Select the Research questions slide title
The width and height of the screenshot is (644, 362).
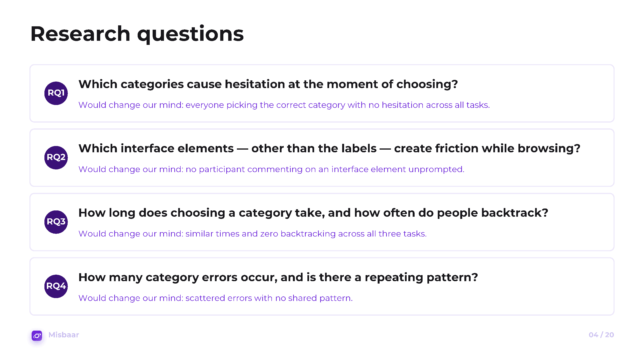137,34
